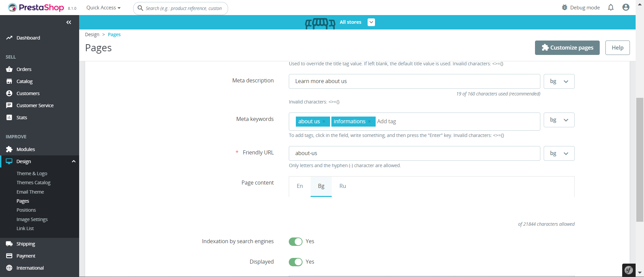Screen dimensions: 644x277
Task: Click the Dashboard trend icon
Action: point(9,38)
